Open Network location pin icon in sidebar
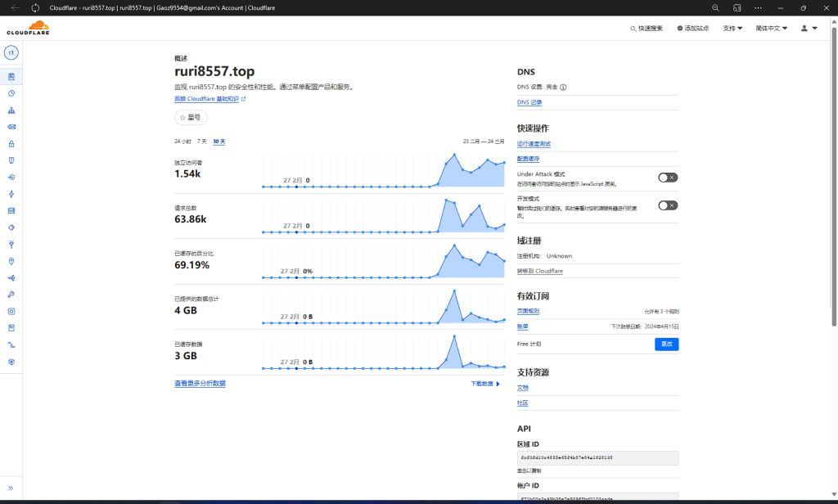The height and width of the screenshot is (504, 838). coord(11,261)
